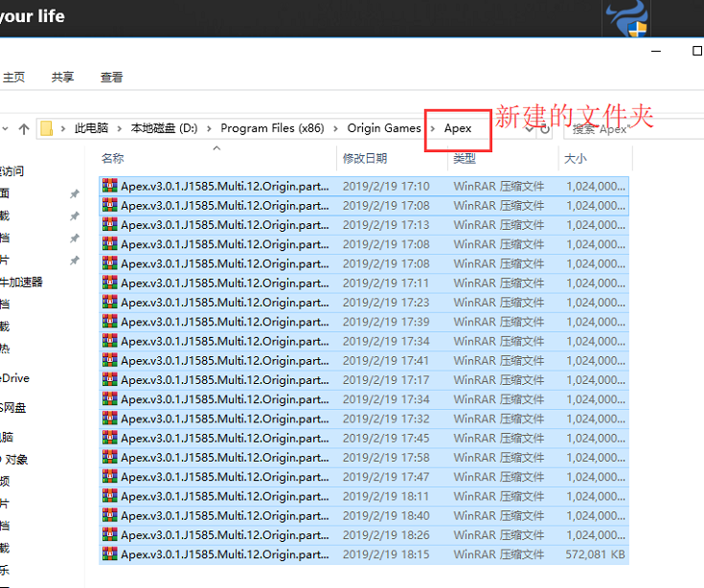
Task: Click the file name in the 17:58 row
Action: point(225,458)
